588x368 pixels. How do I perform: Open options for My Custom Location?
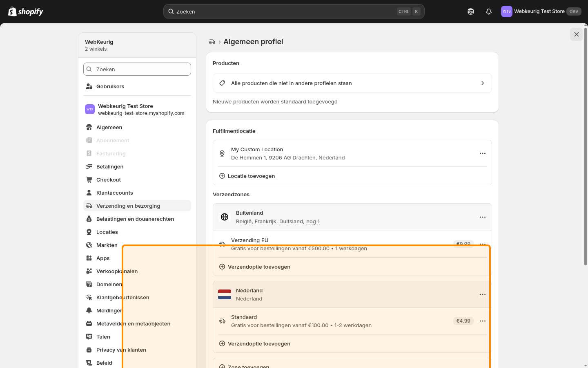pos(483,153)
